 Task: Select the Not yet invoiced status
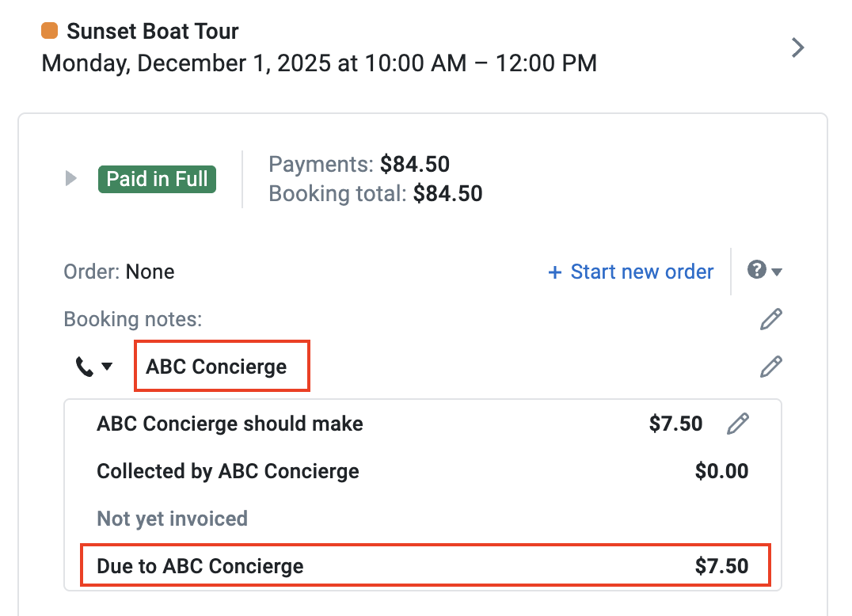[172, 518]
